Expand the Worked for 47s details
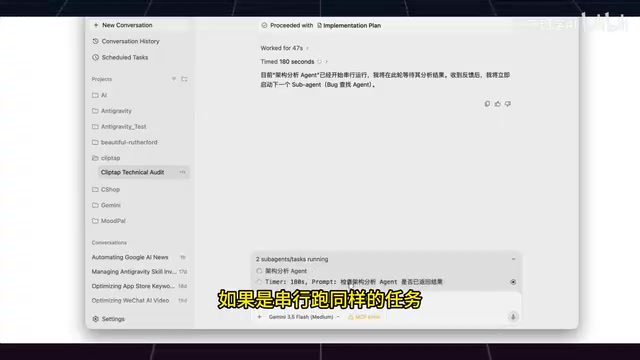This screenshot has height=360, width=640. (284, 48)
